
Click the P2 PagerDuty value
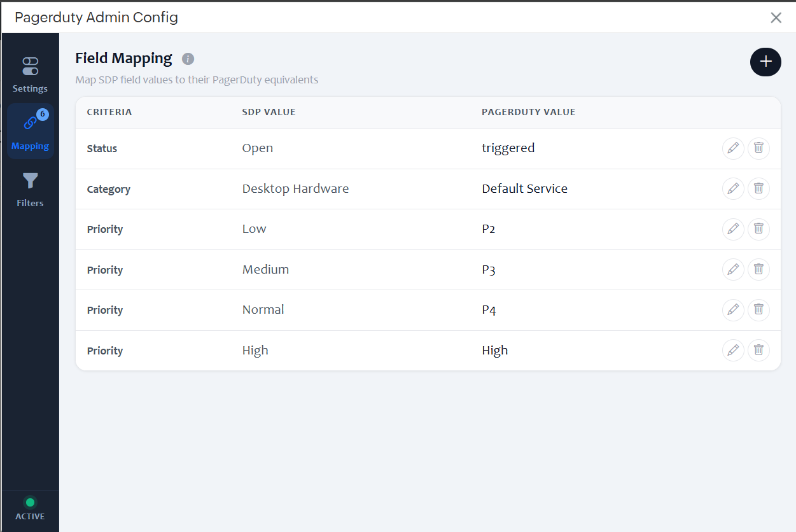489,229
